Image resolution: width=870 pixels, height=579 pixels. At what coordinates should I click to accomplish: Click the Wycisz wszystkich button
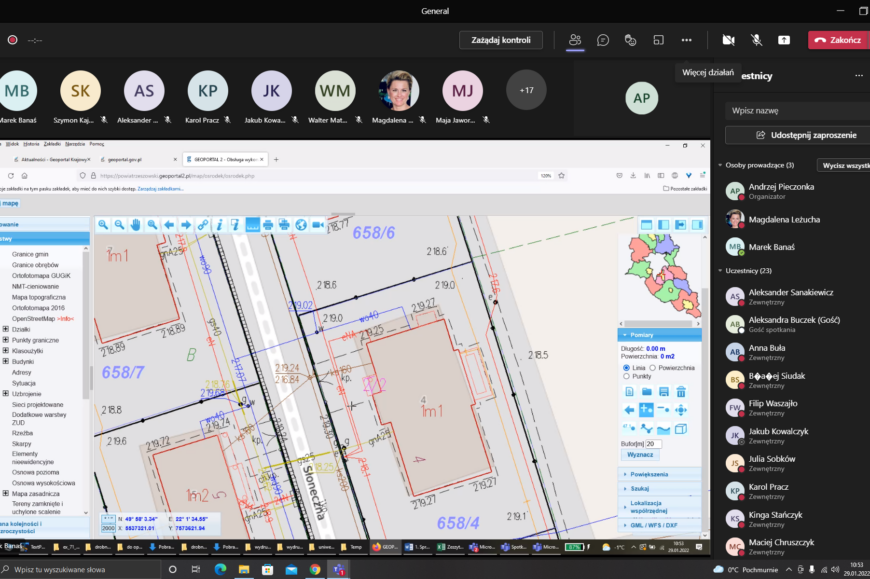click(x=844, y=165)
